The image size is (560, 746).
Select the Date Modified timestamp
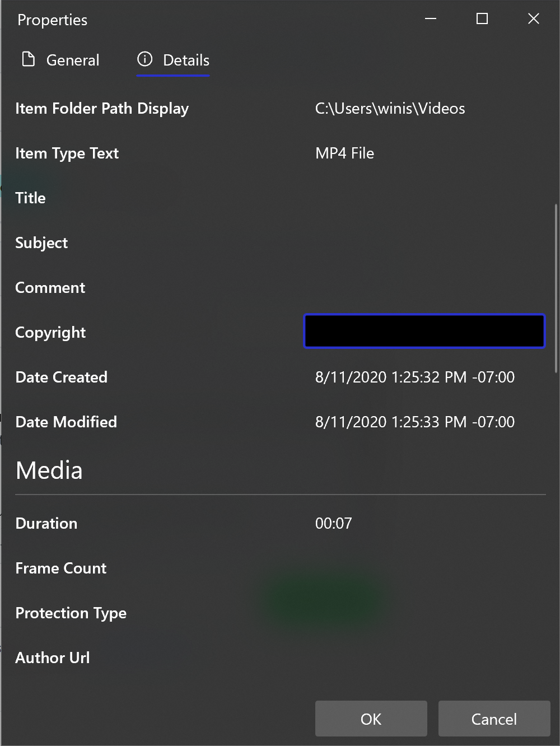click(414, 422)
